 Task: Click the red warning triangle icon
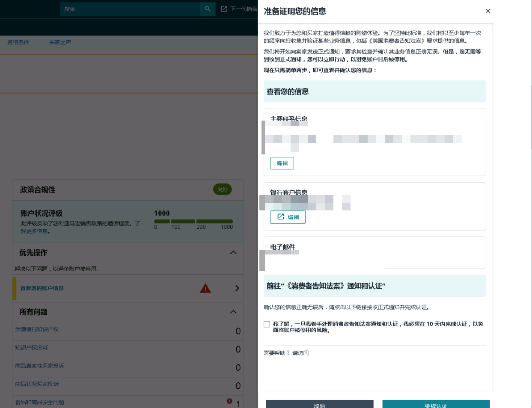[x=205, y=288]
